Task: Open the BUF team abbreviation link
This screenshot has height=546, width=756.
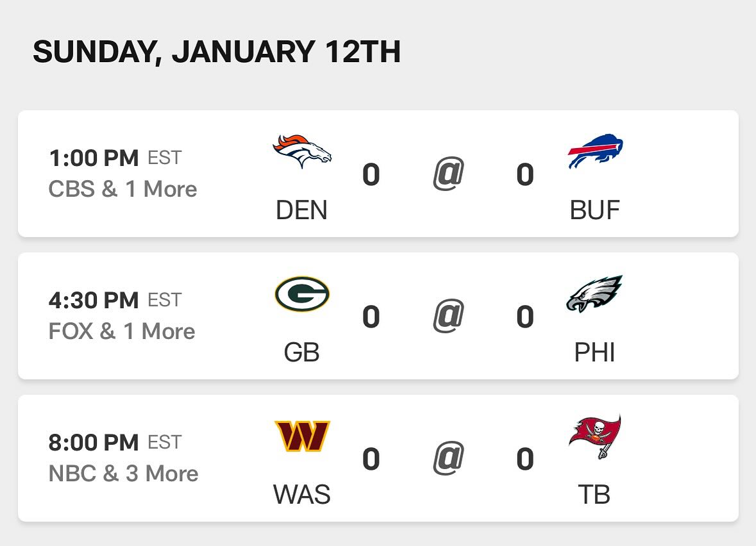Action: tap(594, 210)
